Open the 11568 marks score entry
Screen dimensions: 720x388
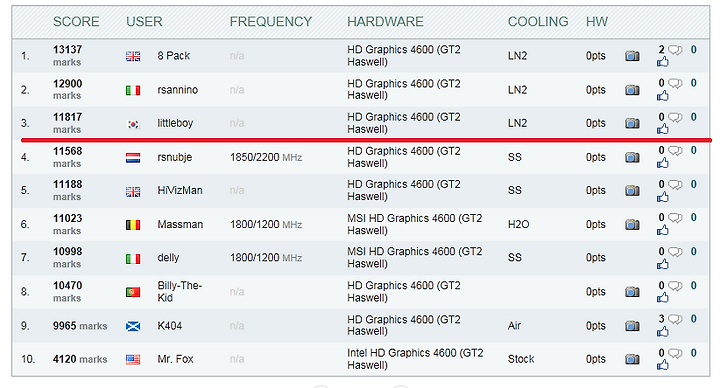68,157
